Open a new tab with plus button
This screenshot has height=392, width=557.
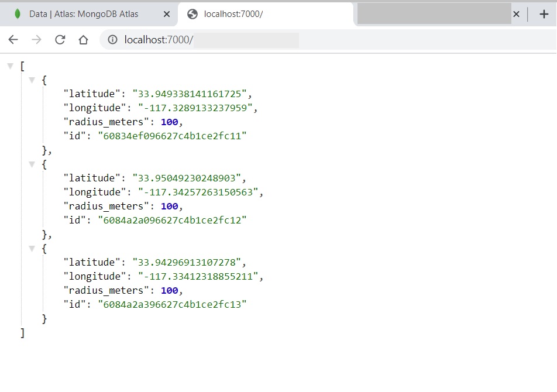544,14
